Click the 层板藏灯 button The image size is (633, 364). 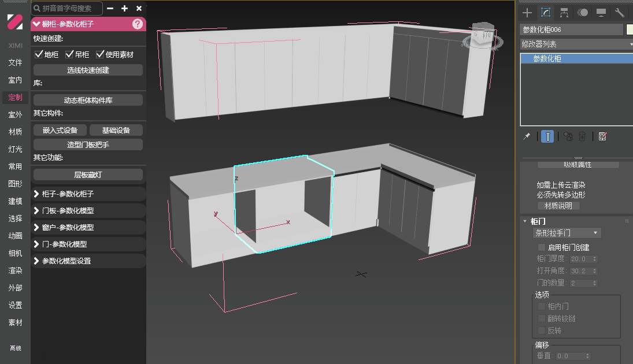pyautogui.click(x=88, y=174)
